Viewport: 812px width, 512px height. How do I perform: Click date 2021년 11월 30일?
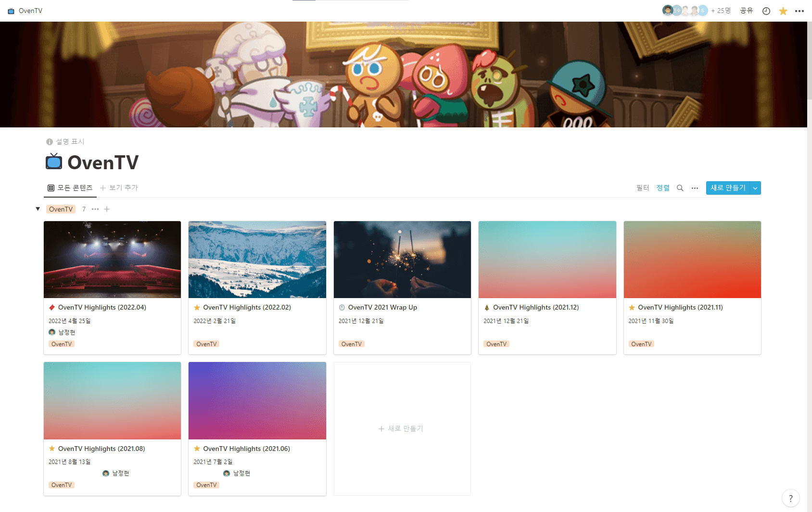(x=651, y=321)
